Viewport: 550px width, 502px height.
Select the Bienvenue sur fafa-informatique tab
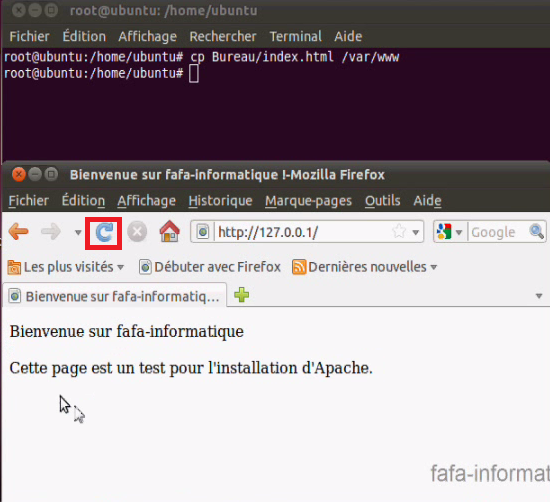coord(114,296)
